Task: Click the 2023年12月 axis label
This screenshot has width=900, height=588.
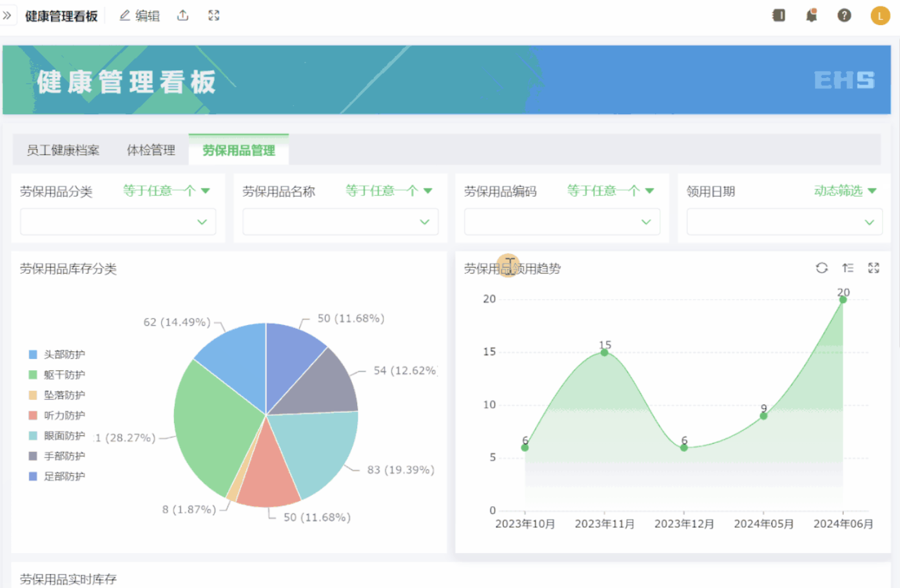Action: pos(684,524)
